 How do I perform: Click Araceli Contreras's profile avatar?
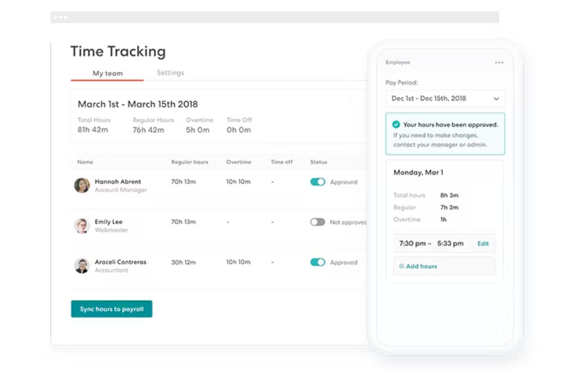[82, 266]
